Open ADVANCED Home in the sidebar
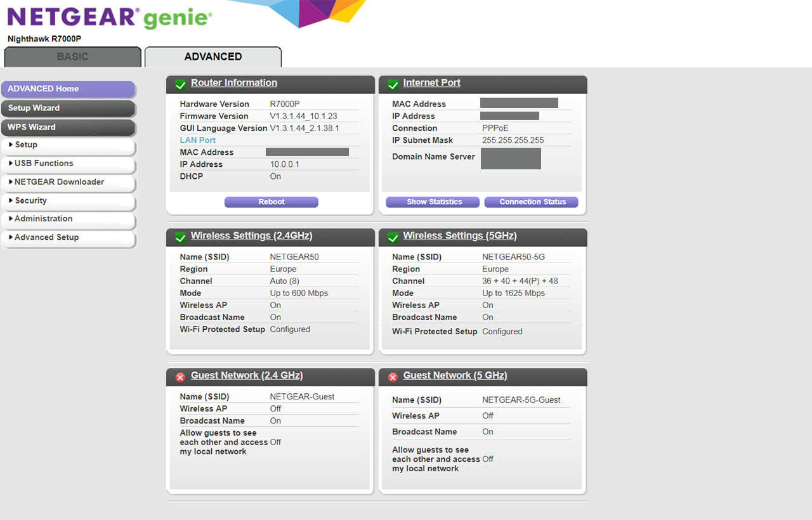Screen dimensions: 812x520 coord(68,89)
